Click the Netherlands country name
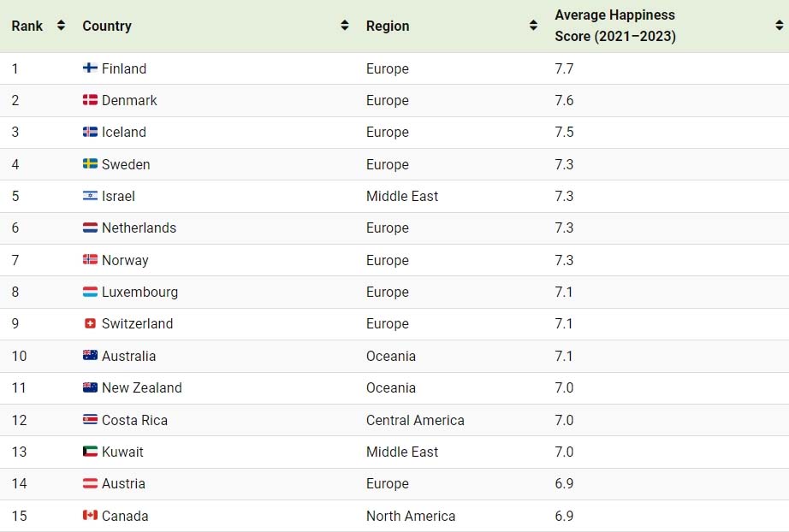 coord(139,228)
